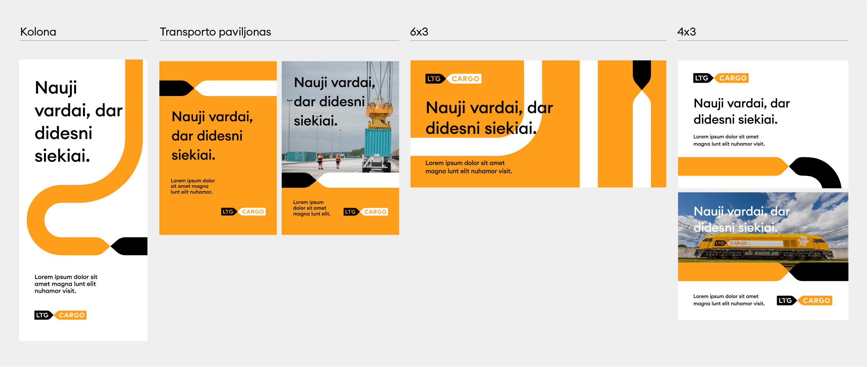The width and height of the screenshot is (868, 367).
Task: Click the Lorem ipsum paragraph on the Kolona poster
Action: (66, 284)
